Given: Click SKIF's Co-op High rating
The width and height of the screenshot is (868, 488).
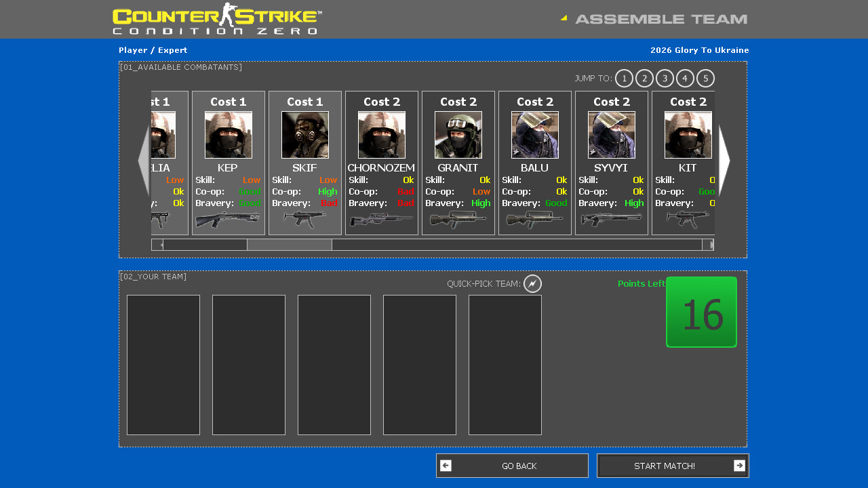Looking at the screenshot, I should [328, 192].
